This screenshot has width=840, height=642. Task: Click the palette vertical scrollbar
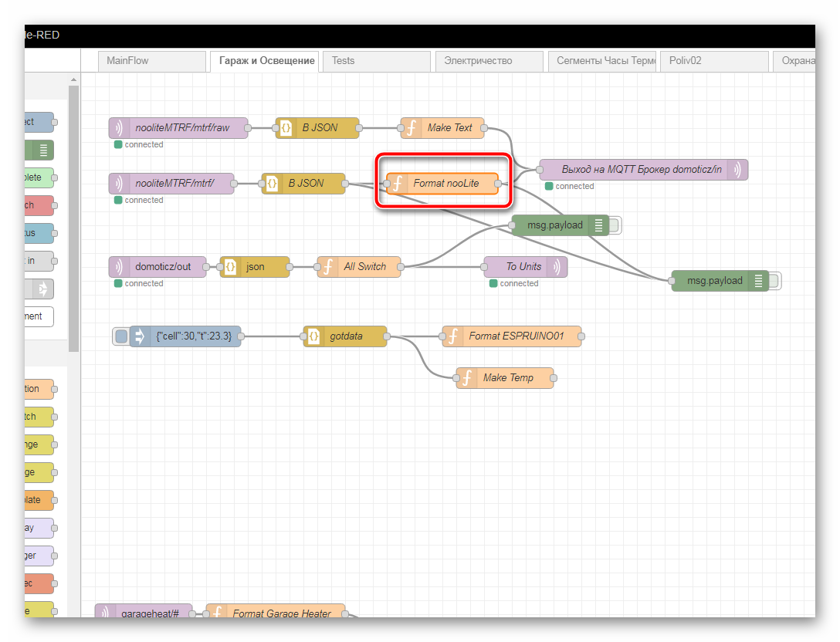point(74,216)
